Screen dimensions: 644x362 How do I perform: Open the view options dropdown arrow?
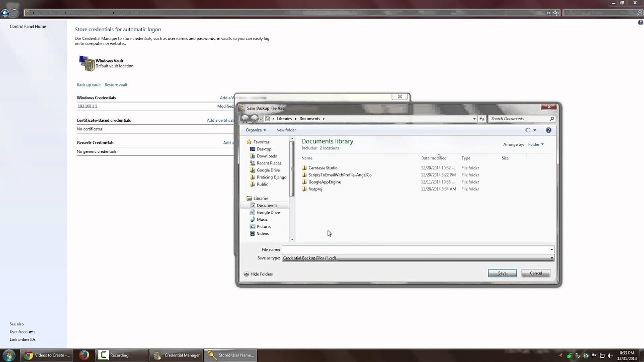534,130
